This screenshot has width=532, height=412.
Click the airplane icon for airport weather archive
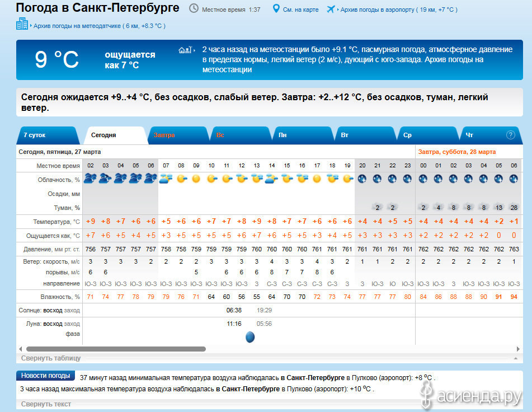click(331, 9)
